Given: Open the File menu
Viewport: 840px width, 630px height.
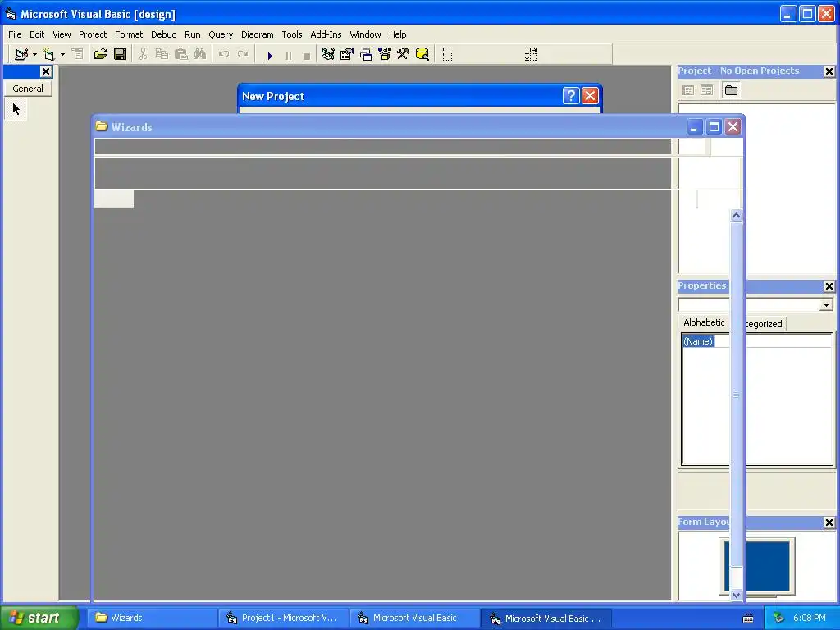Looking at the screenshot, I should pyautogui.click(x=15, y=34).
